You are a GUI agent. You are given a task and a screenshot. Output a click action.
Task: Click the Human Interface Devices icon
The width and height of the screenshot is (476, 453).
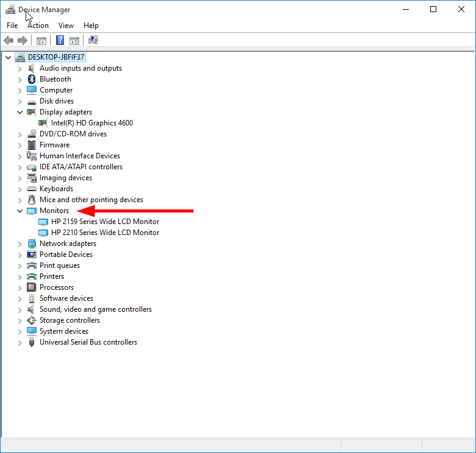tap(32, 156)
